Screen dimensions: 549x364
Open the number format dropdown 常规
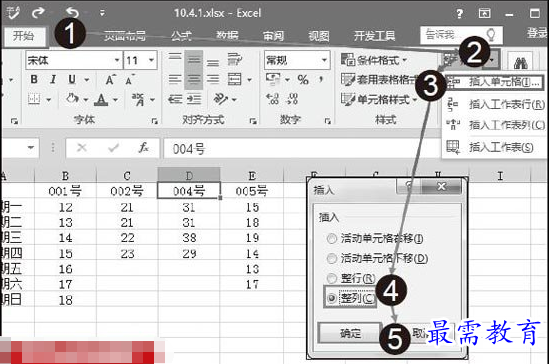324,60
